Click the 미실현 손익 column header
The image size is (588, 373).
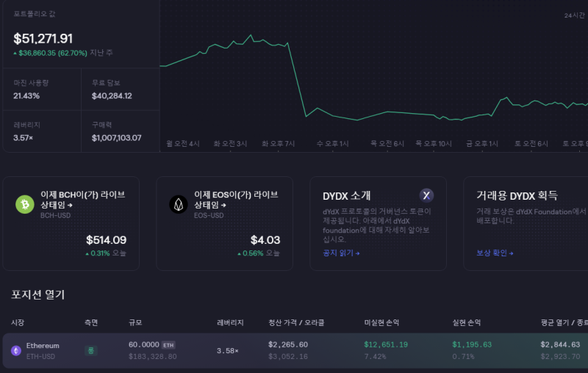[x=381, y=322]
